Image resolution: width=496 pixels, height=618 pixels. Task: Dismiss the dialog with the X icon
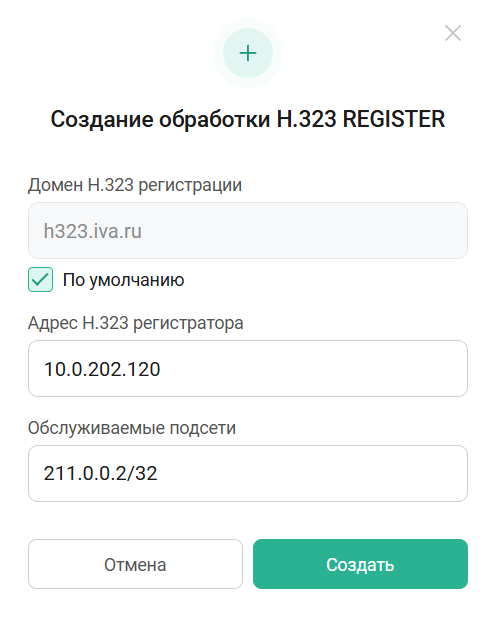pyautogui.click(x=453, y=33)
